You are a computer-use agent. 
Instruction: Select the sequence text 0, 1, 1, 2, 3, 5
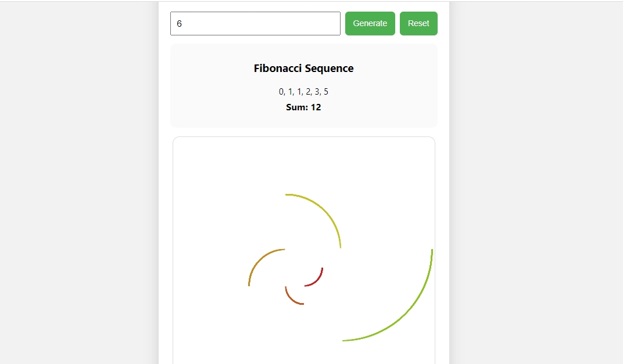coord(303,92)
